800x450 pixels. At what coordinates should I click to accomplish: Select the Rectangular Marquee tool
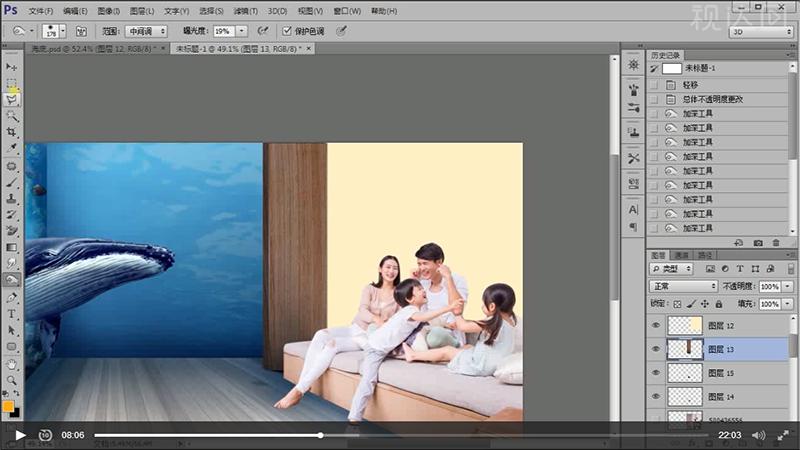click(x=11, y=83)
